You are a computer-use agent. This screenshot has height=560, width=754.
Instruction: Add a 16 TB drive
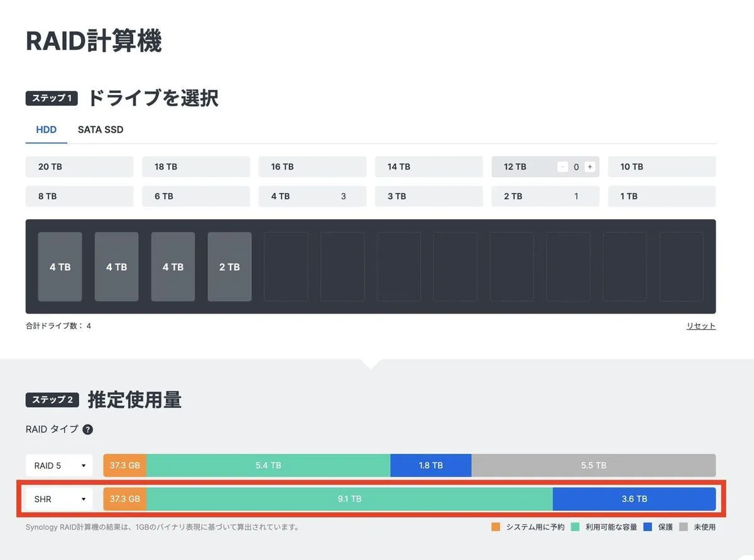[312, 167]
